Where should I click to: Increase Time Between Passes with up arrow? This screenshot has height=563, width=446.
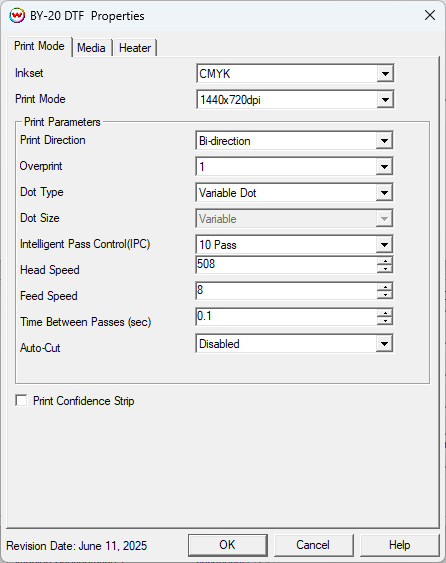385,312
